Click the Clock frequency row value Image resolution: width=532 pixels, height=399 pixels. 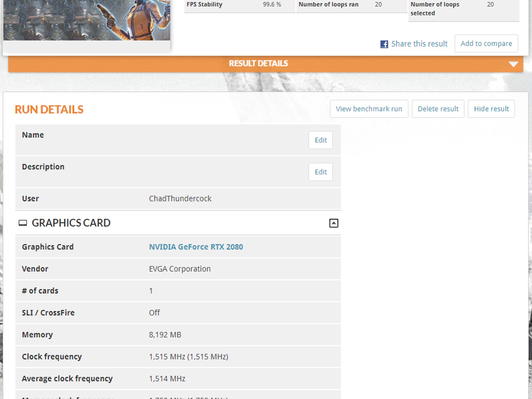(189, 357)
